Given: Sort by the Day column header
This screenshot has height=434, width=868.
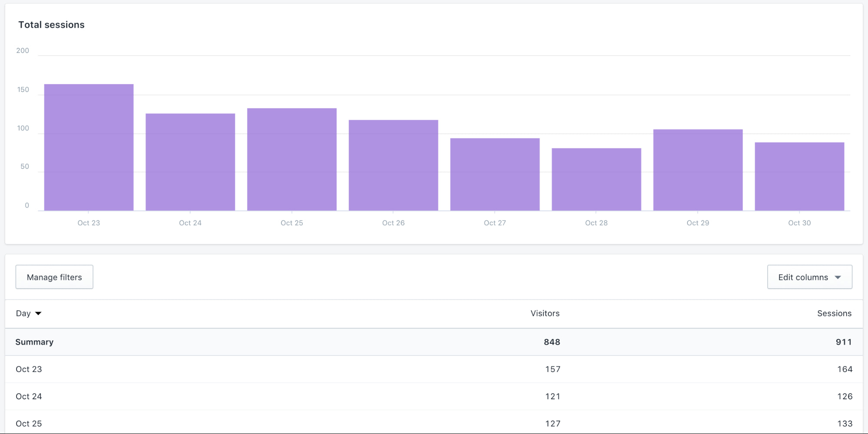Looking at the screenshot, I should pyautogui.click(x=23, y=313).
